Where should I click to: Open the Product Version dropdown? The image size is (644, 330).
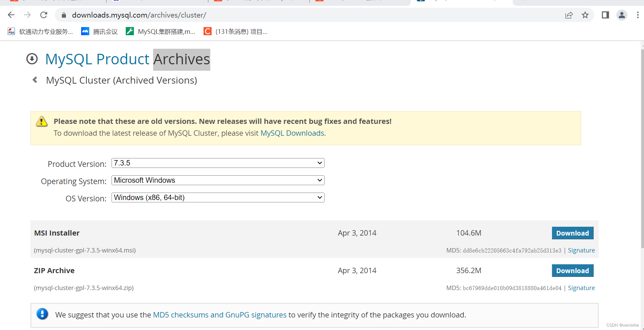[218, 163]
